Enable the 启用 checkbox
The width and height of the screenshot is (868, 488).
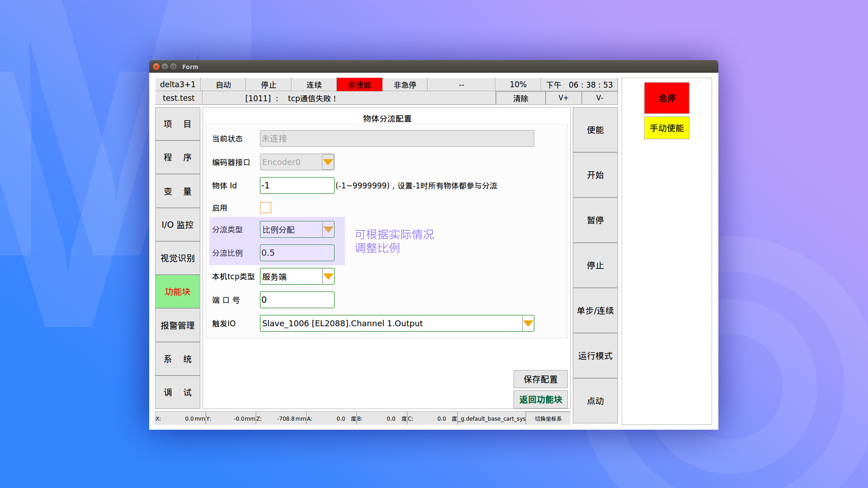[265, 207]
